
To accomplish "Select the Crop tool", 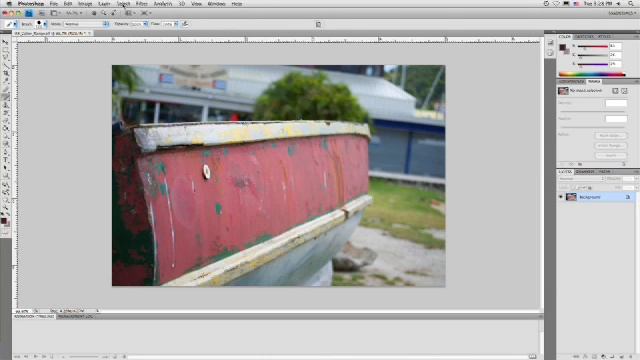I will [5, 73].
